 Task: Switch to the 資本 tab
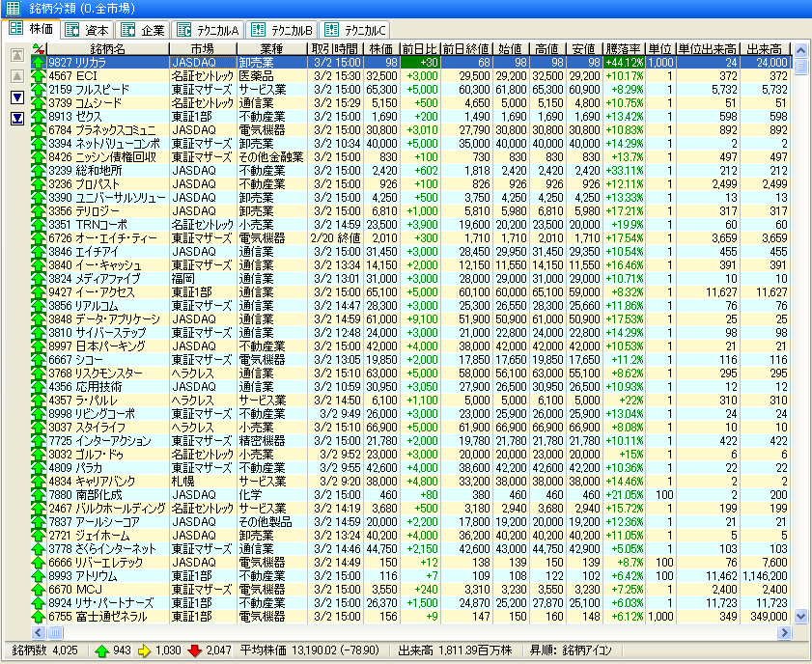pyautogui.click(x=88, y=29)
